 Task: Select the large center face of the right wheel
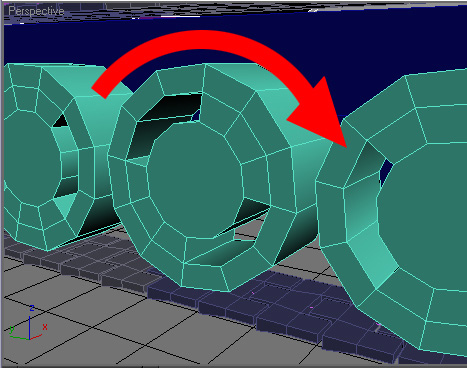(x=423, y=217)
